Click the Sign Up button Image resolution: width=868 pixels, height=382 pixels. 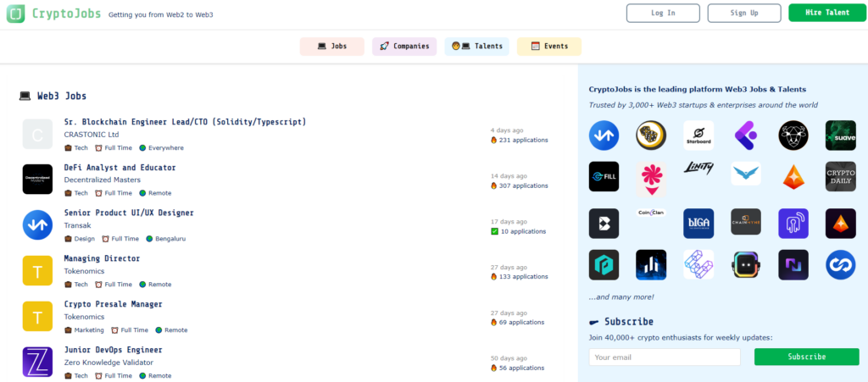coord(744,13)
